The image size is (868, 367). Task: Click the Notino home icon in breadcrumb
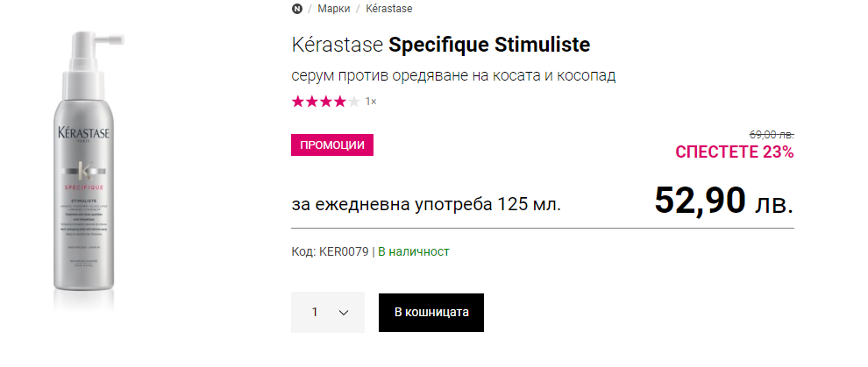(x=296, y=9)
